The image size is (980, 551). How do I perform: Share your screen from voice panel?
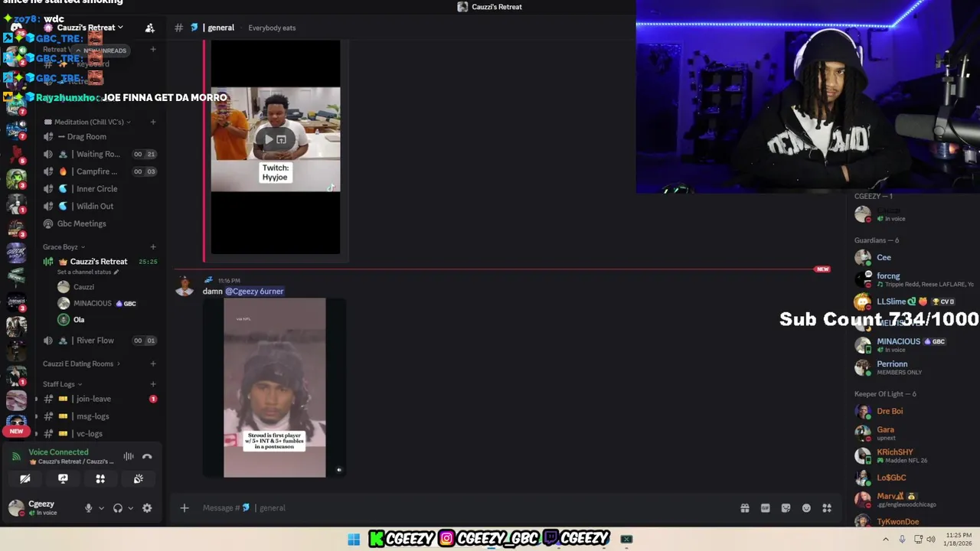[x=63, y=479]
